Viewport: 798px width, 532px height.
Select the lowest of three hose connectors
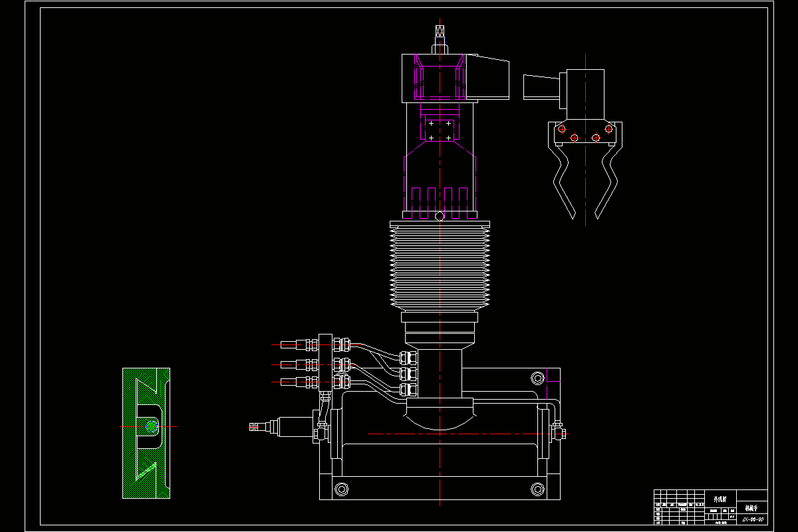[x=300, y=382]
